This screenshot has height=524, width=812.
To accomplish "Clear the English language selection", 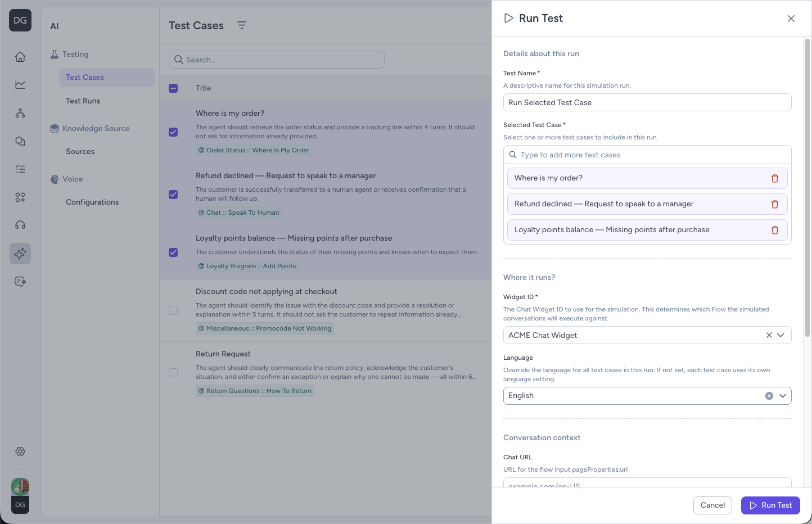I will (x=769, y=396).
